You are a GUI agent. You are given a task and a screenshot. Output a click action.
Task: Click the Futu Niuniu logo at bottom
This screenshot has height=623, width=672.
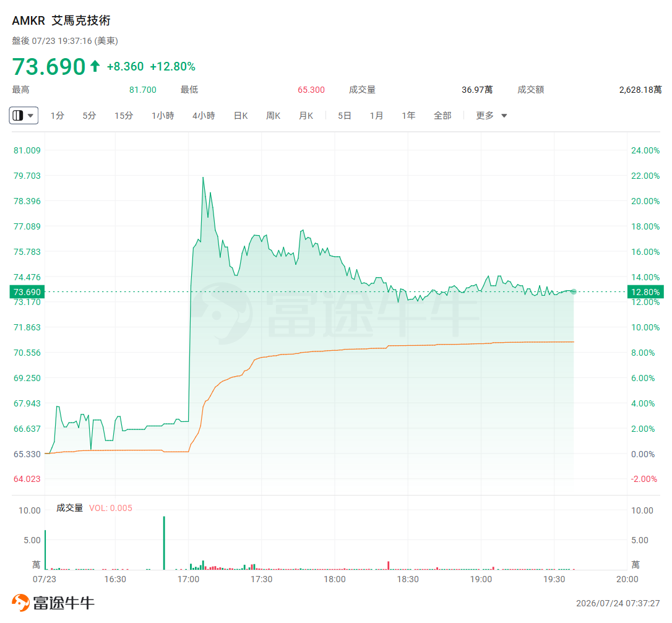[x=53, y=603]
